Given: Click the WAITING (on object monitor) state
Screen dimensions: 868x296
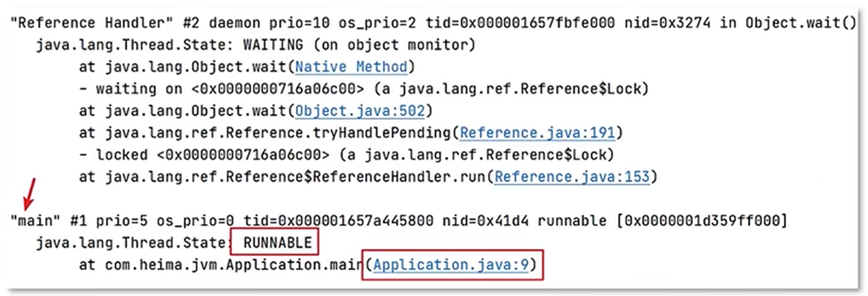Looking at the screenshot, I should [359, 45].
